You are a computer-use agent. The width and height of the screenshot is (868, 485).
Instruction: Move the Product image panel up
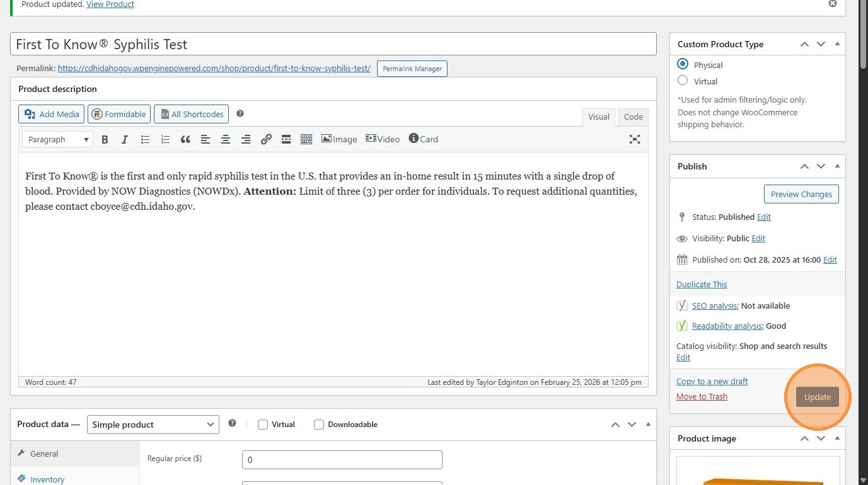coord(804,438)
